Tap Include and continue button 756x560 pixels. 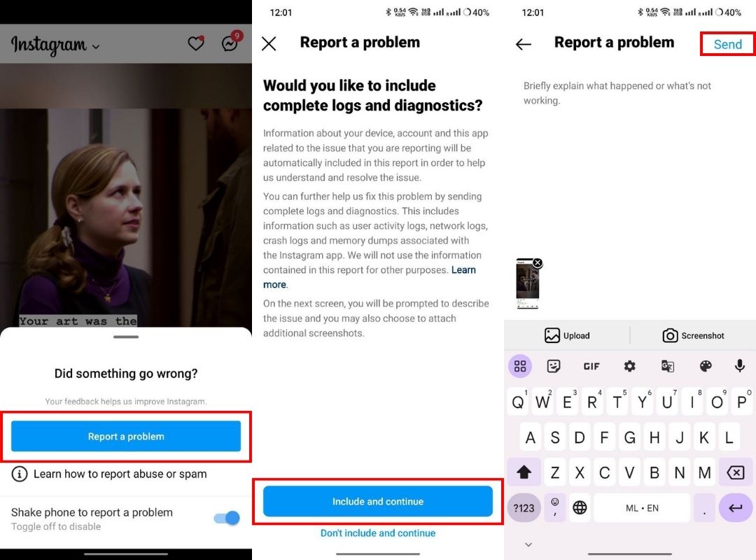377,501
